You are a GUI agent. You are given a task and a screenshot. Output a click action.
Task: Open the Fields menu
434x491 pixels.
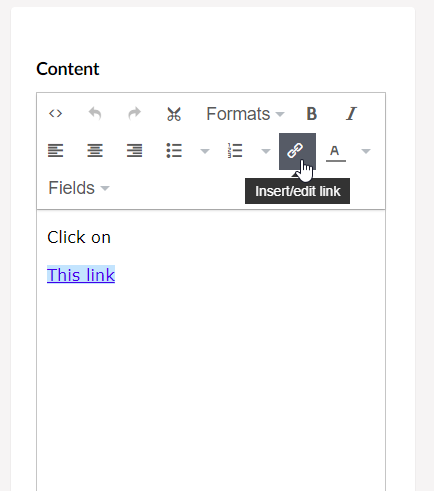coord(79,188)
